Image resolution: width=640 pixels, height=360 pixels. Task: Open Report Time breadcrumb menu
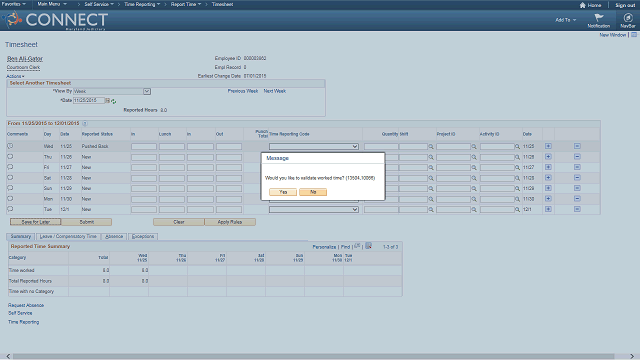186,4
